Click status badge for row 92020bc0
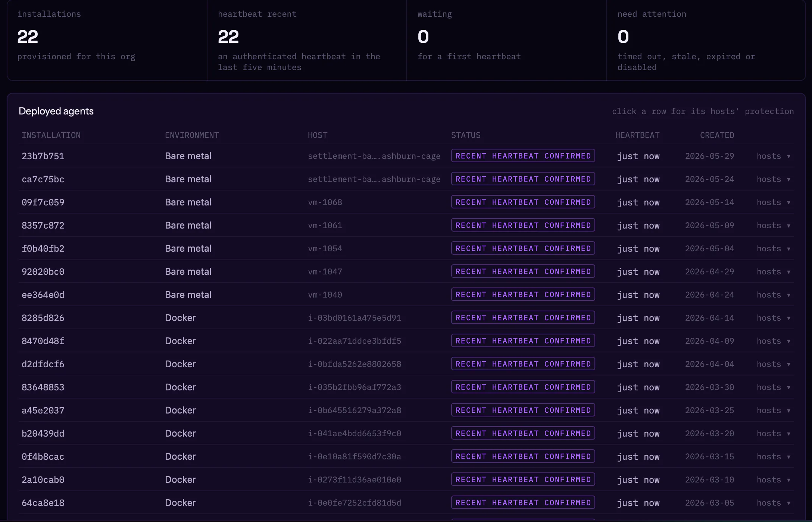812x522 pixels. tap(523, 271)
